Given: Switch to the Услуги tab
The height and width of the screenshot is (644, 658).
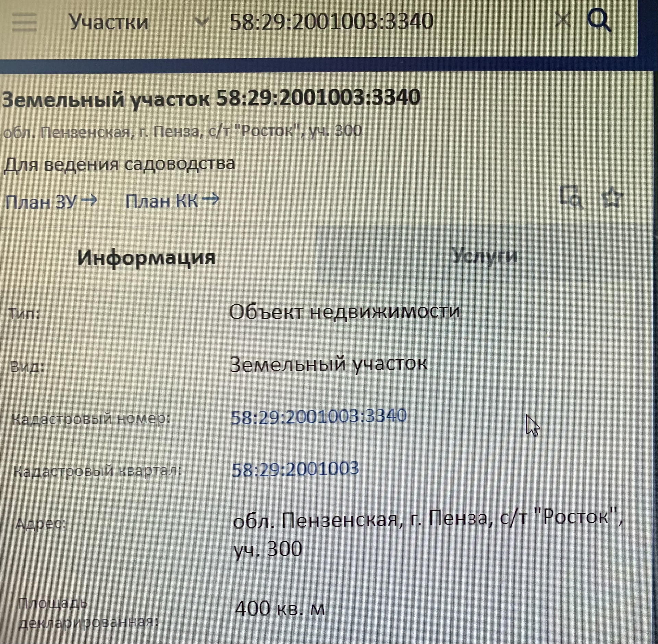Looking at the screenshot, I should [x=484, y=255].
